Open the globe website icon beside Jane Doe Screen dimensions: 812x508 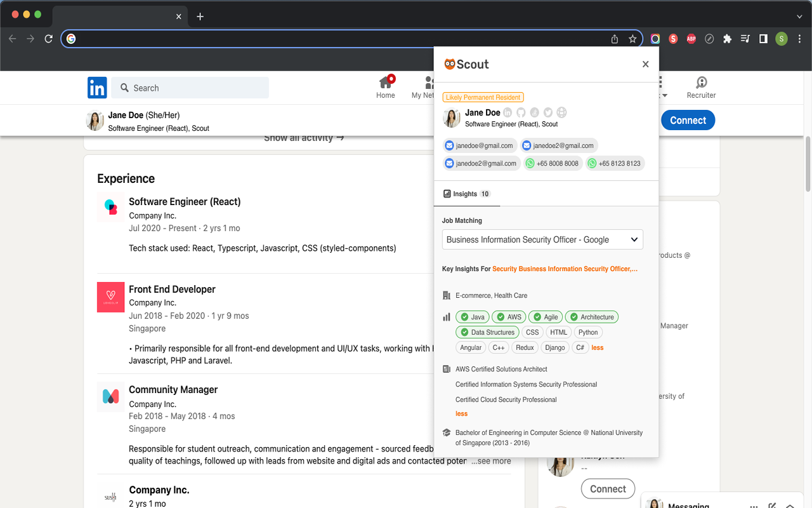click(x=561, y=113)
